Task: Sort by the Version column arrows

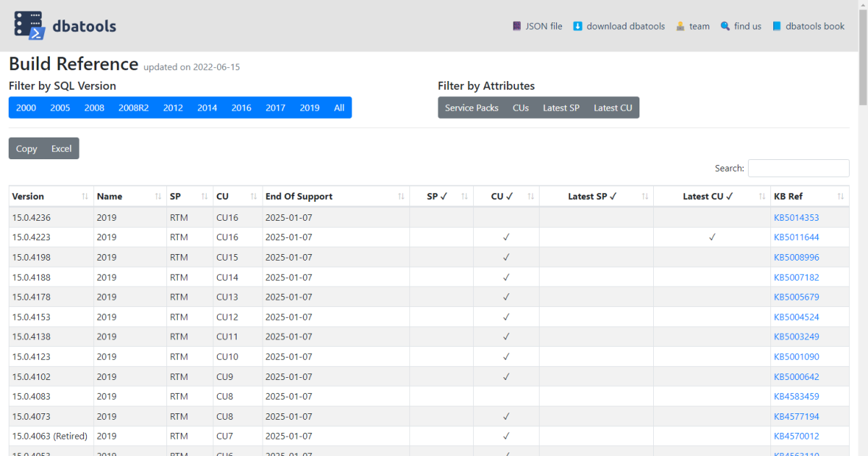Action: (x=85, y=196)
